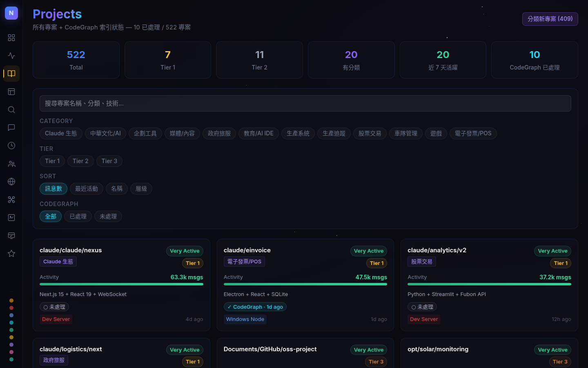Click the N logo in the sidebar
Viewport: 588px width, 368px height.
click(x=11, y=13)
